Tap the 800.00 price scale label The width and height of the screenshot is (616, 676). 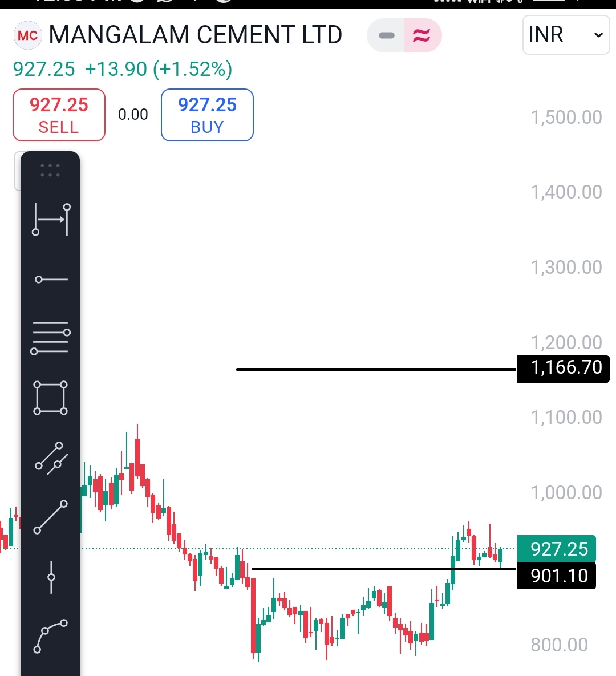click(x=559, y=645)
